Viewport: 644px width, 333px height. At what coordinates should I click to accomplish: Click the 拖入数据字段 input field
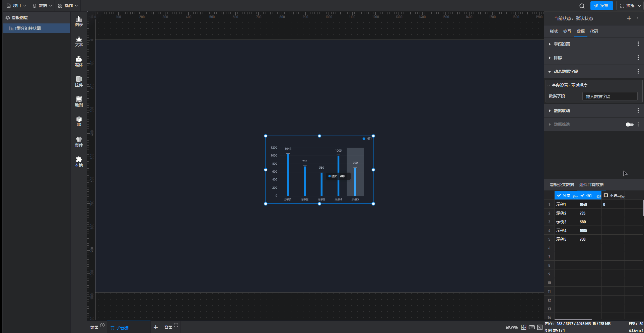pyautogui.click(x=610, y=96)
